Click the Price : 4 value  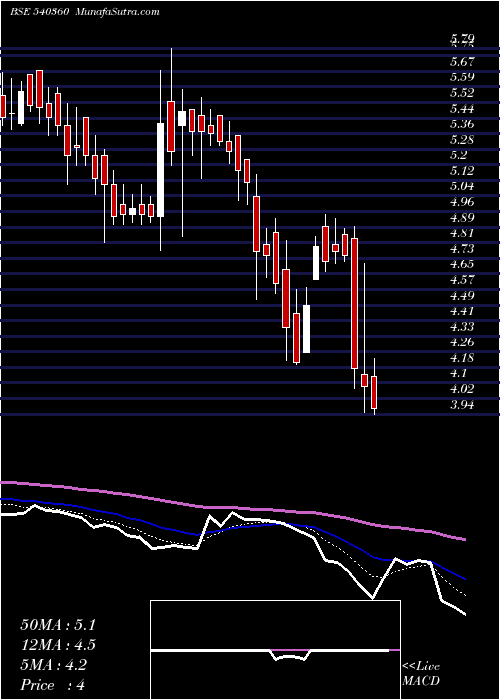click(x=53, y=685)
